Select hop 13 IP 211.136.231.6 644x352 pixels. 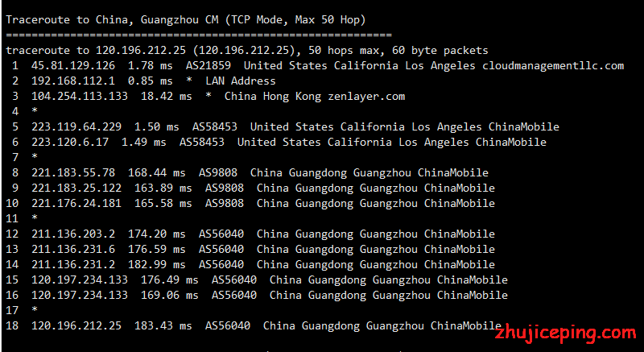(73, 250)
